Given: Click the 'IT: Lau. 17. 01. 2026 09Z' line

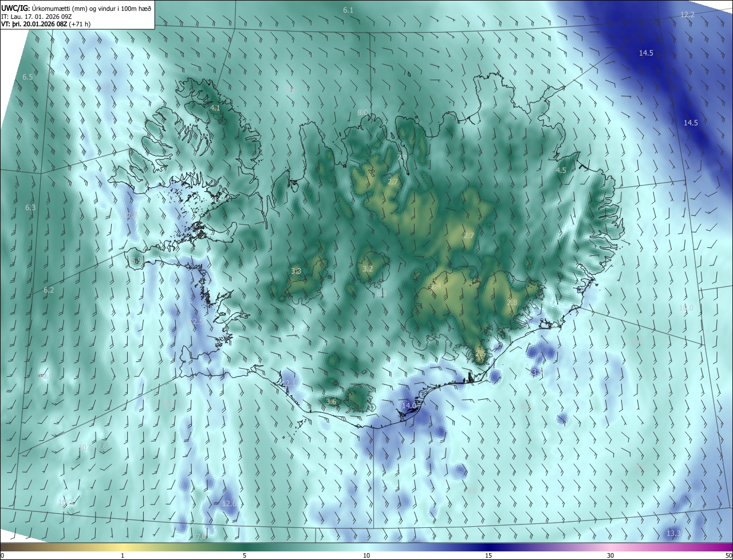Looking at the screenshot, I should click(36, 16).
